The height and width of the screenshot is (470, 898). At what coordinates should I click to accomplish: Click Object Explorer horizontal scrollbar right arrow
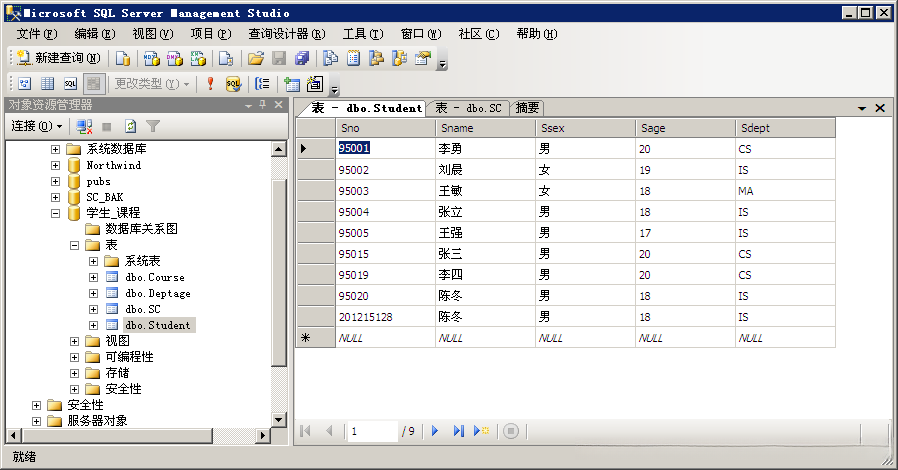coord(262,436)
